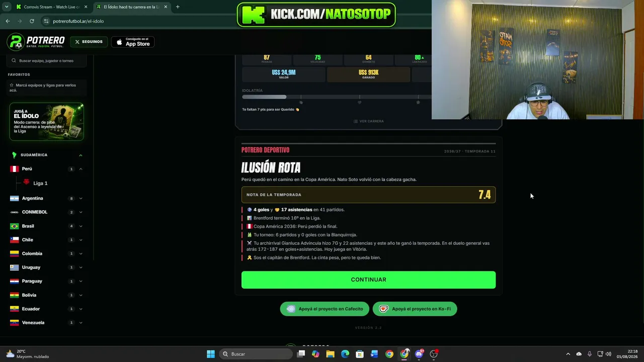Click the Liga 1 shield icon
This screenshot has width=644, height=362.
point(27,182)
